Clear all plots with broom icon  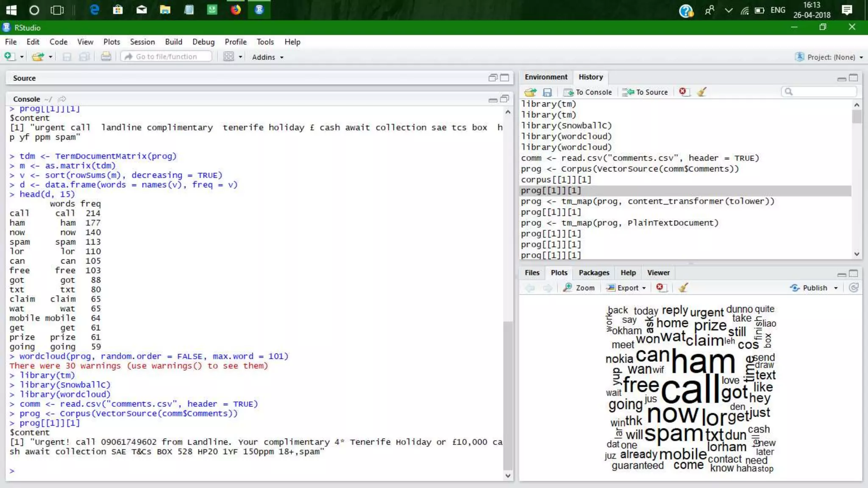click(x=683, y=288)
